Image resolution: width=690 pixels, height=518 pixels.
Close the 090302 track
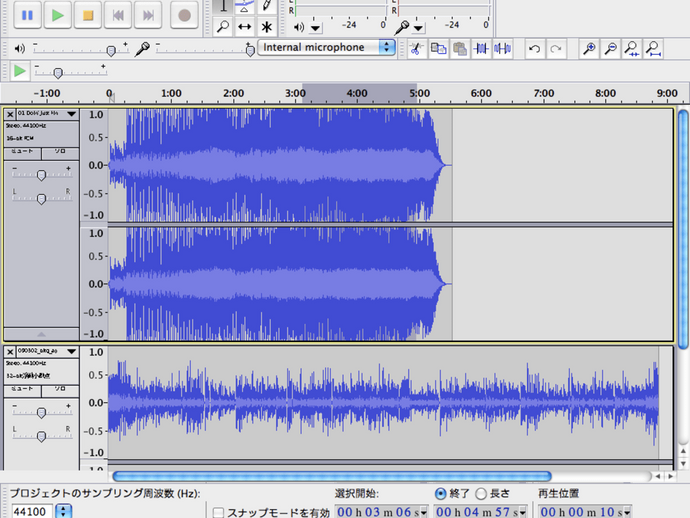click(x=10, y=352)
